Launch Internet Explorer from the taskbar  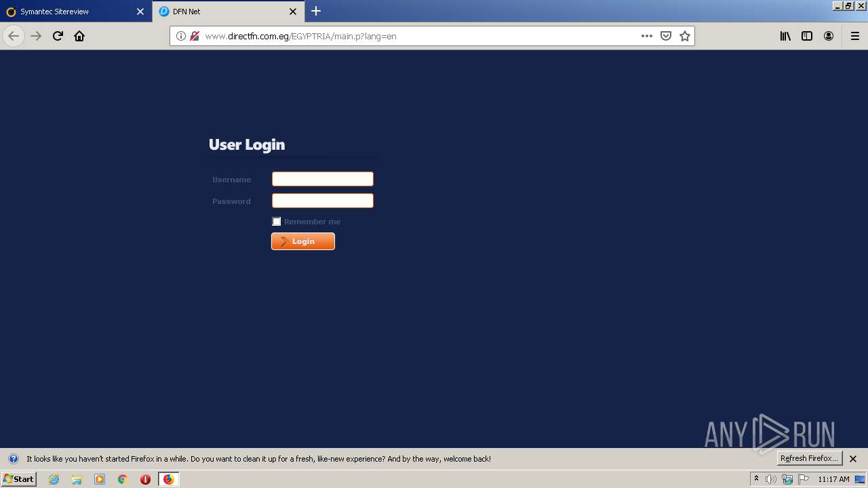(x=54, y=479)
